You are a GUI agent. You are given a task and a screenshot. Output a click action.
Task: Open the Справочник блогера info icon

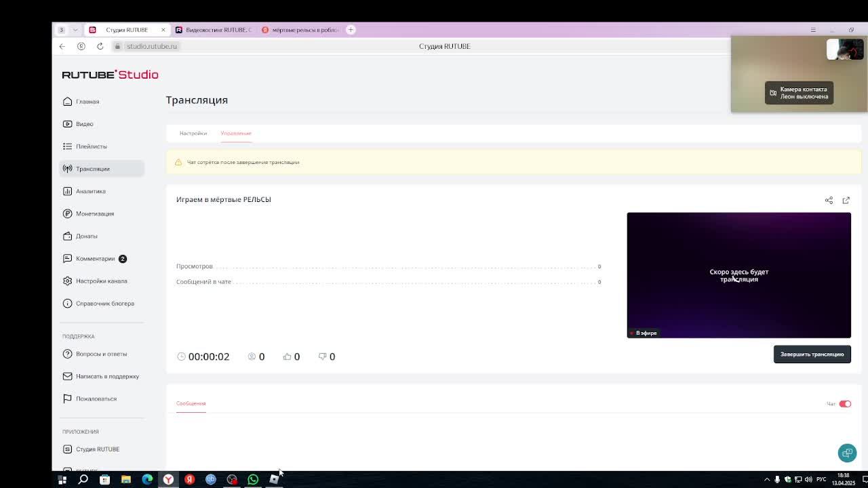click(67, 303)
